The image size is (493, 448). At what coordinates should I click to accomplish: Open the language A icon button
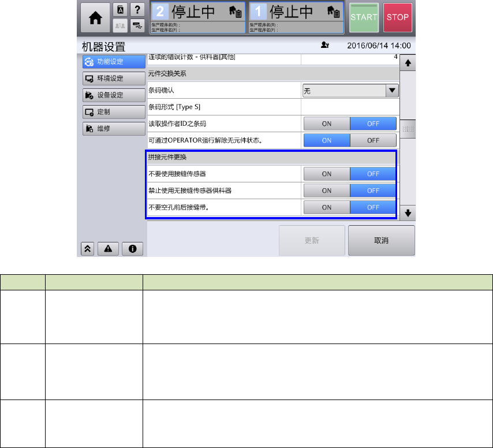120,10
